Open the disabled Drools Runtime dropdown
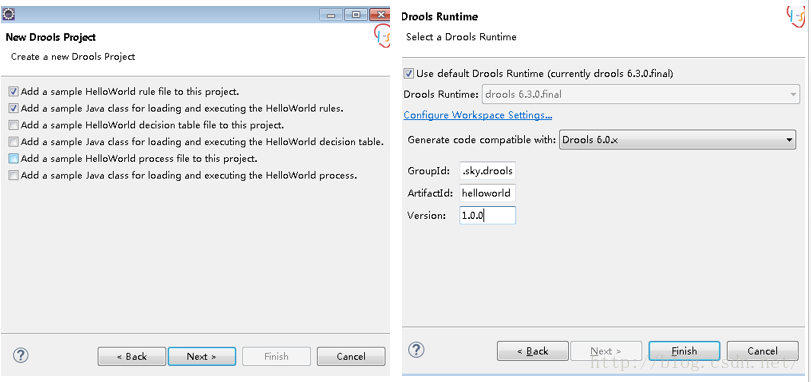Viewport: 811px width, 382px height. click(x=640, y=95)
